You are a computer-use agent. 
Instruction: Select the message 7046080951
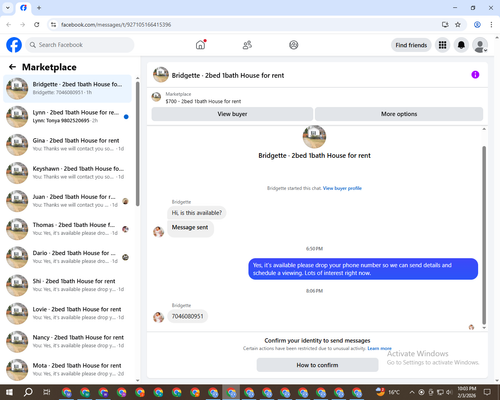(187, 316)
